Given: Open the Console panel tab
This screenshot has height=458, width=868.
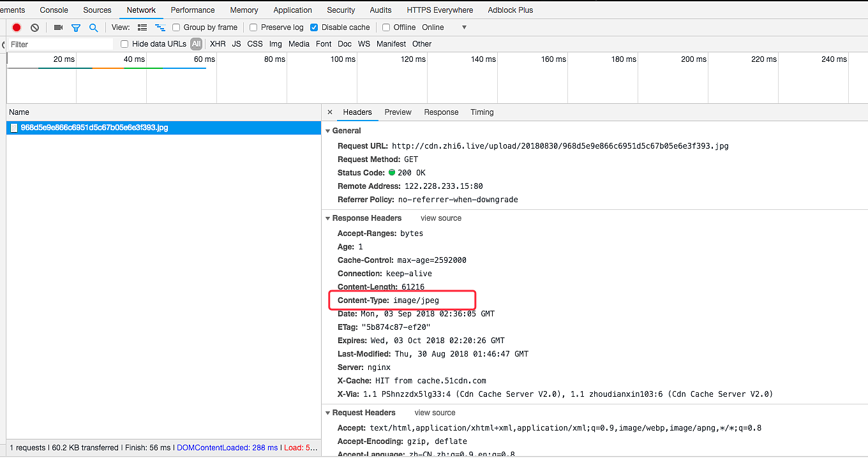Looking at the screenshot, I should [54, 10].
